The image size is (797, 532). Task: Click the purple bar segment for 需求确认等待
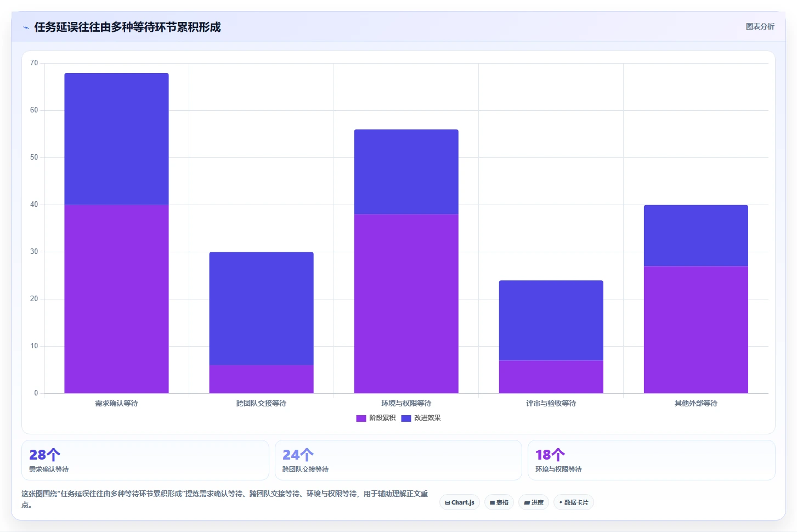[x=116, y=299]
